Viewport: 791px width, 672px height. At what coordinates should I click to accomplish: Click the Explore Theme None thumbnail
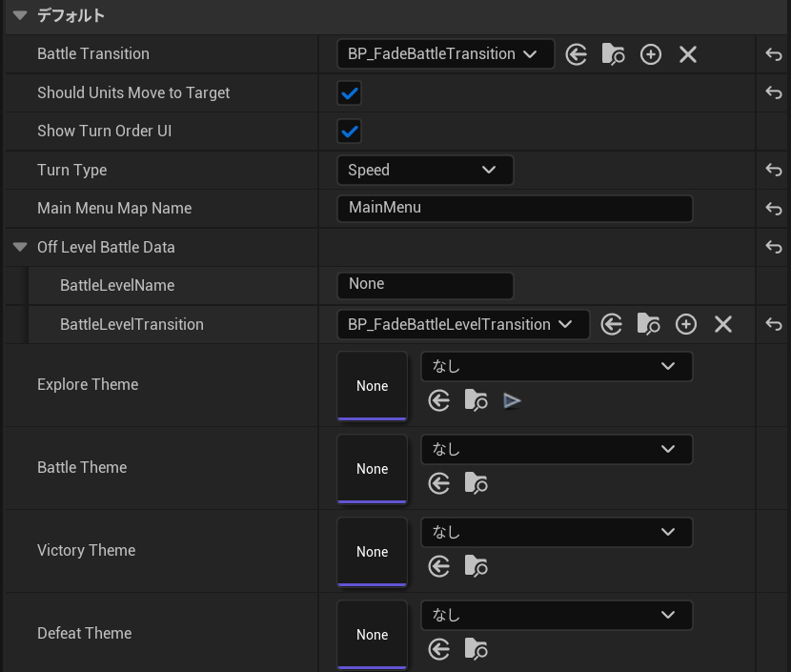[x=372, y=386]
